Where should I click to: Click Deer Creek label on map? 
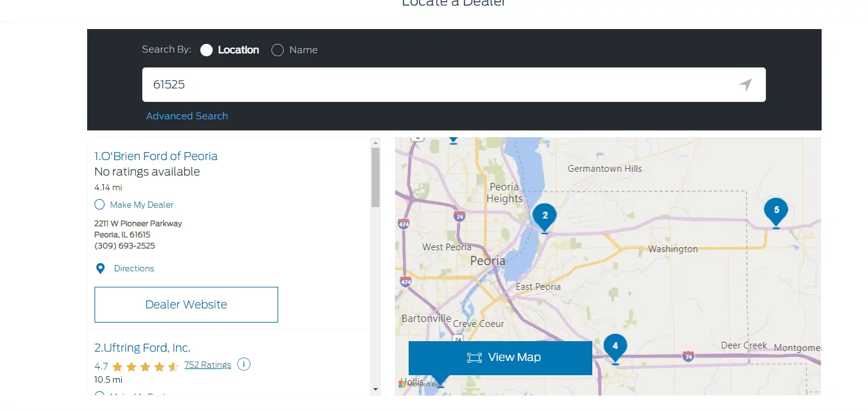coord(744,345)
